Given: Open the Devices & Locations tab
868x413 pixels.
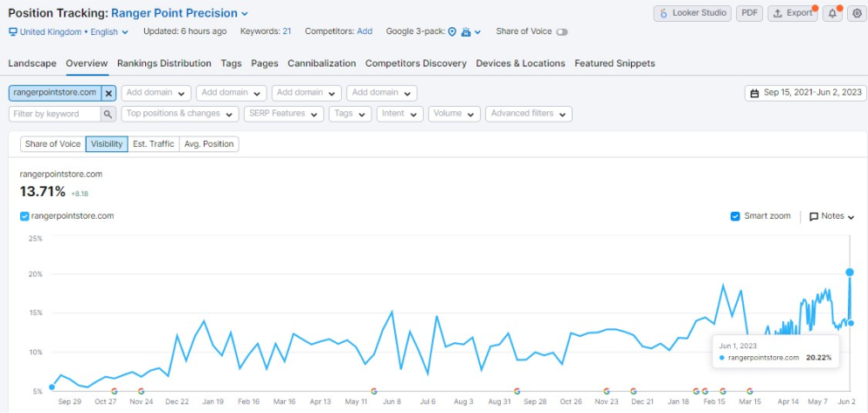Looking at the screenshot, I should coord(520,63).
